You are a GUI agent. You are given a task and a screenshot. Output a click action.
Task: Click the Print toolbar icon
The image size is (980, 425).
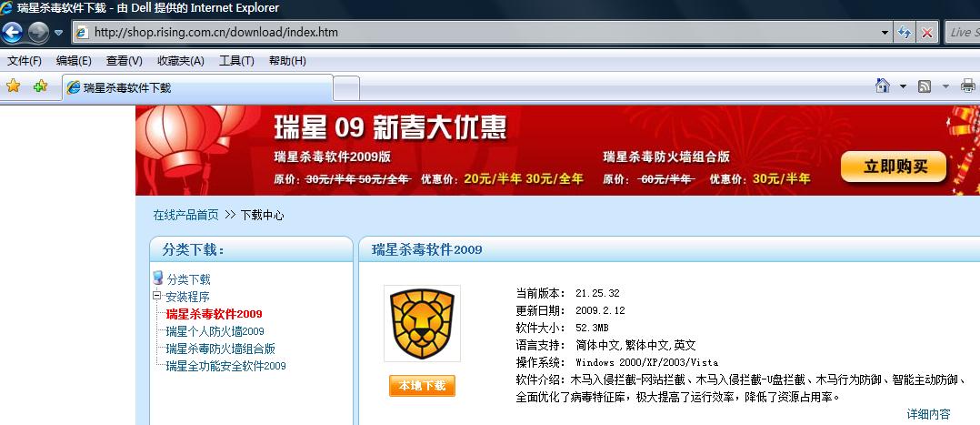[968, 86]
